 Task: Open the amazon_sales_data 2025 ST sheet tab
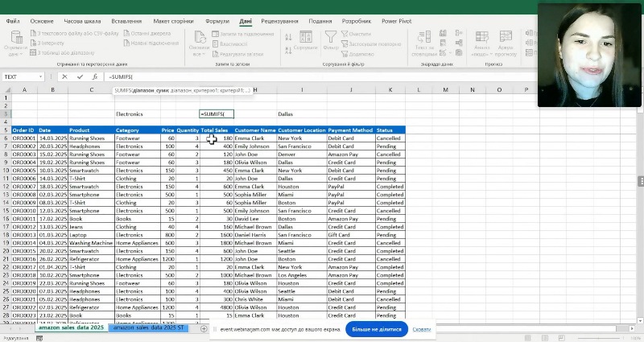click(150, 328)
